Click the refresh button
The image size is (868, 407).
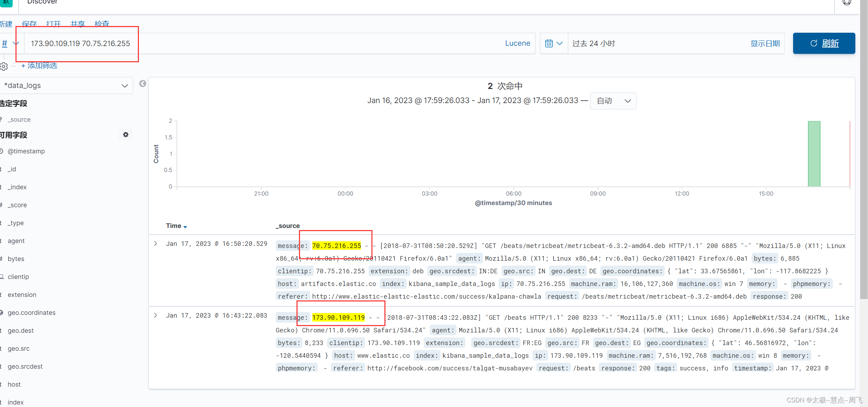coord(824,43)
